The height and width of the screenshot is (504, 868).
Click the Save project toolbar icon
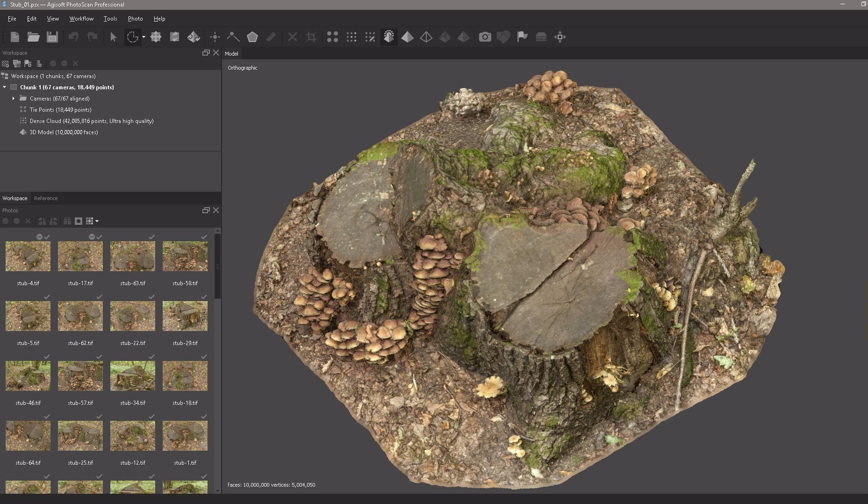tap(52, 37)
